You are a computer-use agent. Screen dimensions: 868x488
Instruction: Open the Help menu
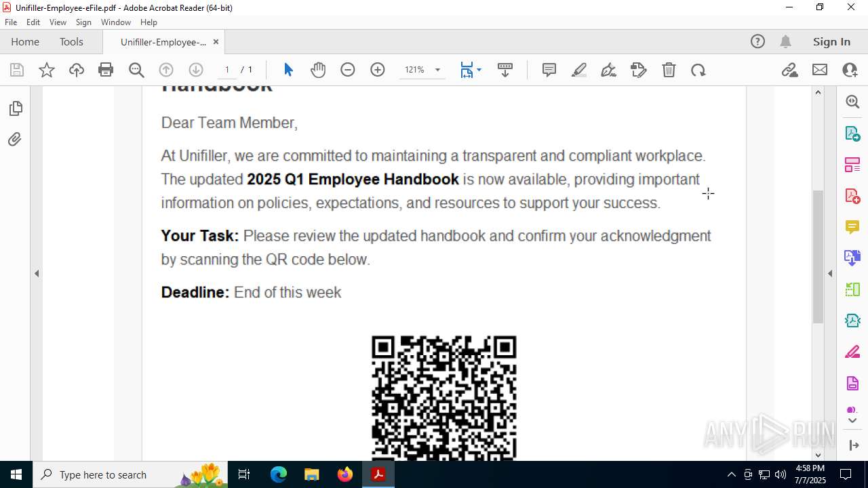[x=149, y=22]
